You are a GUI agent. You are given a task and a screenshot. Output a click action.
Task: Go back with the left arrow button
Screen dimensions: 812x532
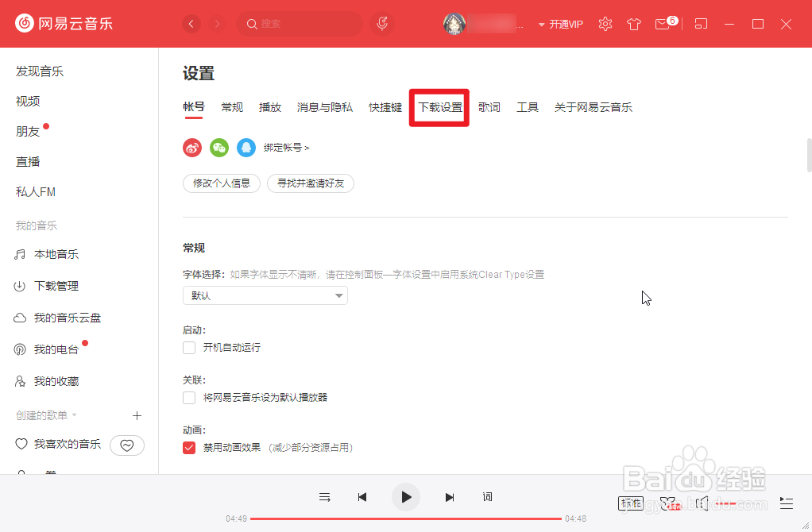191,24
